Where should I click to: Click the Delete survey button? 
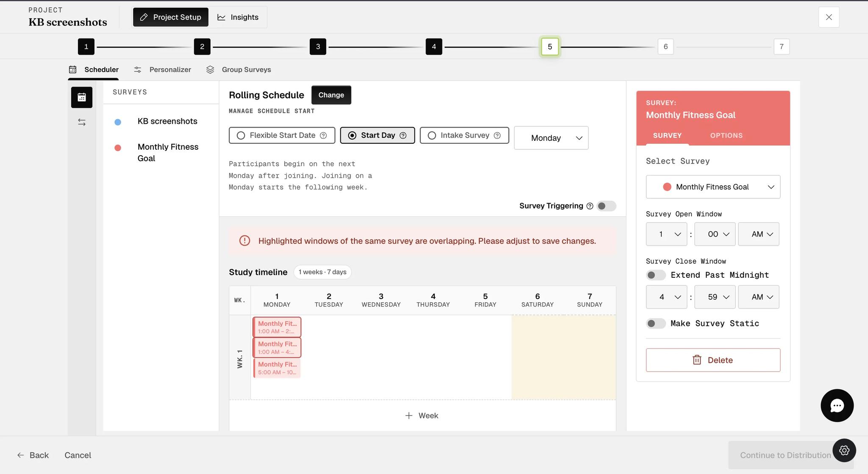(x=713, y=360)
